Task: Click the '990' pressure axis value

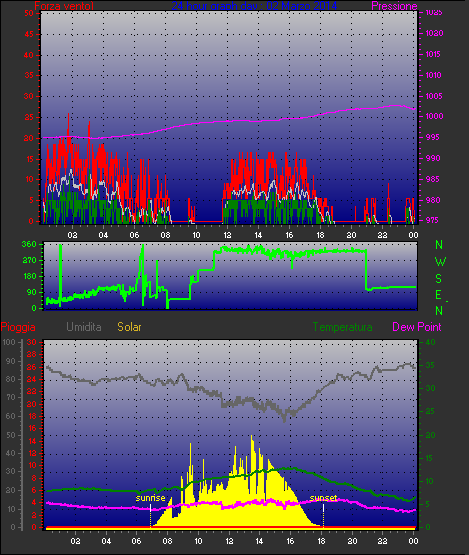Action: [432, 158]
